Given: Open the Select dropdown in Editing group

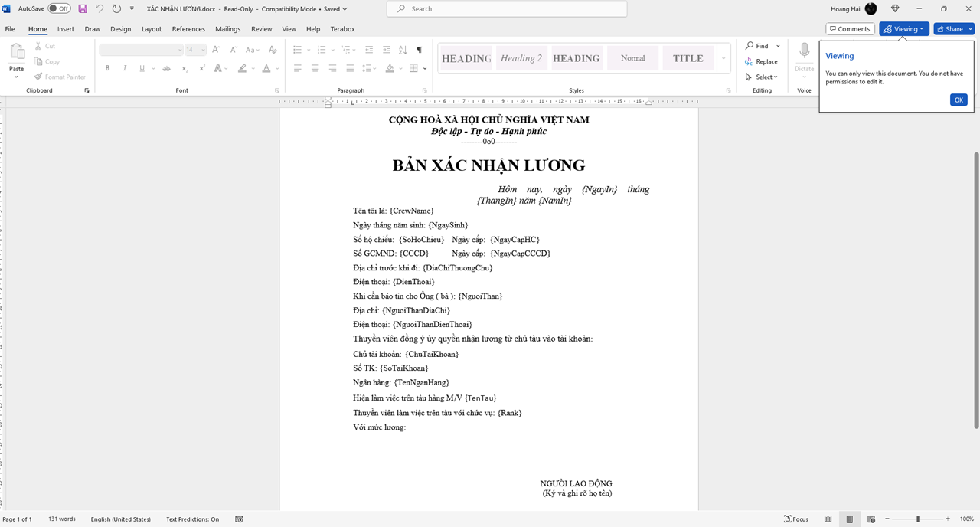Looking at the screenshot, I should [762, 77].
